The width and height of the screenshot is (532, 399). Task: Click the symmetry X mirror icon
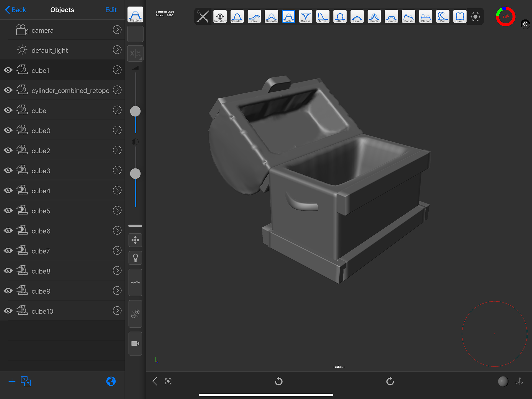pyautogui.click(x=135, y=53)
